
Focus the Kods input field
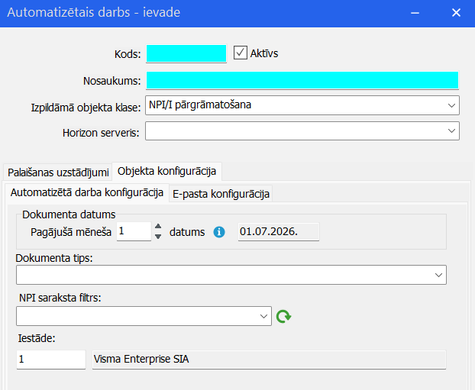click(186, 54)
